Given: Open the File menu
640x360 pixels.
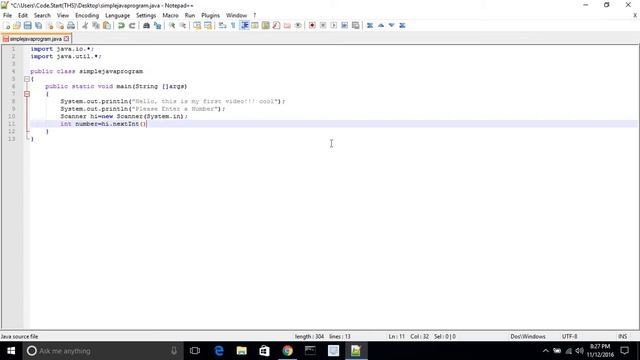Looking at the screenshot, I should (7, 15).
